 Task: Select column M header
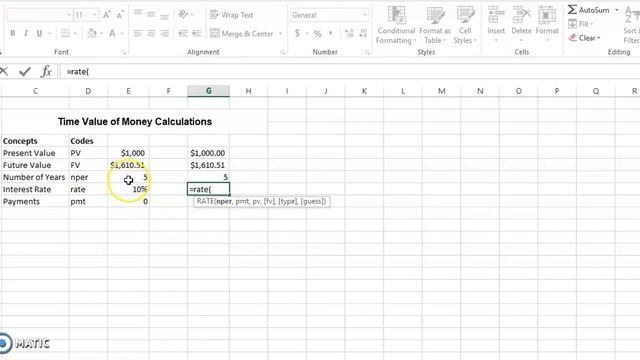[441, 91]
